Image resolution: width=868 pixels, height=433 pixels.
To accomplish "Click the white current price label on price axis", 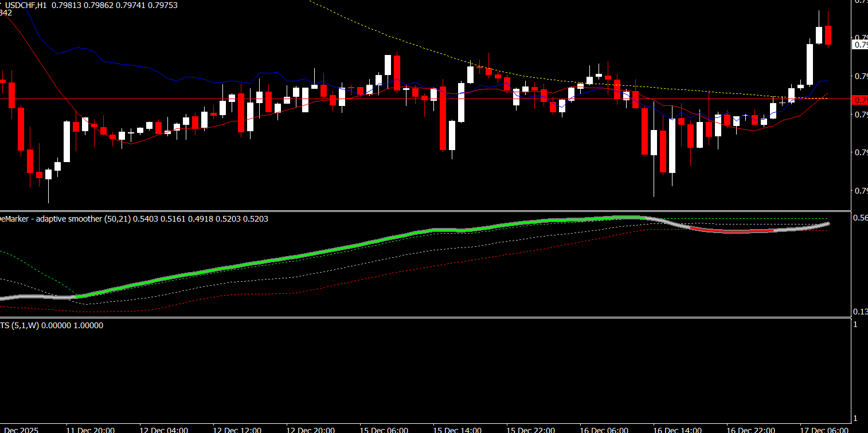I will [x=860, y=44].
